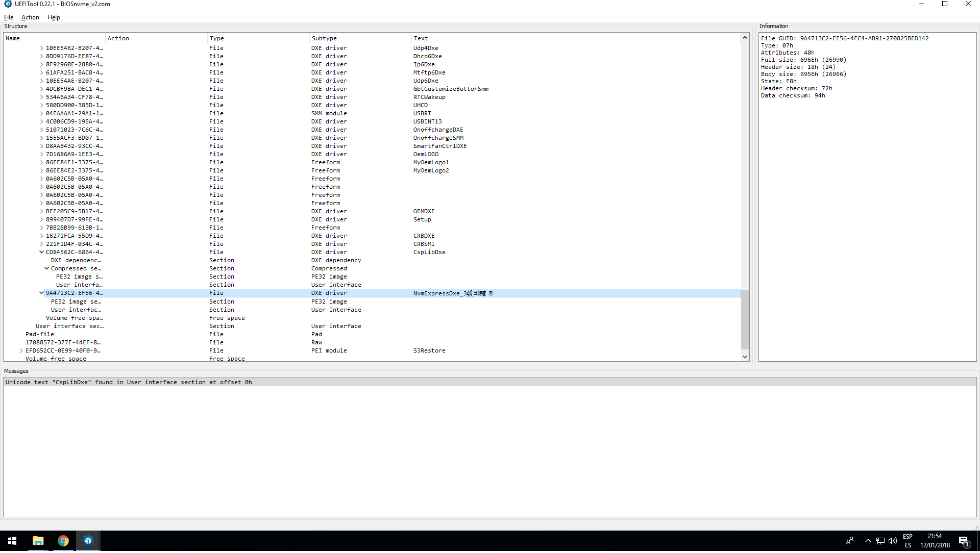This screenshot has width=980, height=553.
Task: Select the 17088572-377F Raw file row
Action: pos(372,343)
